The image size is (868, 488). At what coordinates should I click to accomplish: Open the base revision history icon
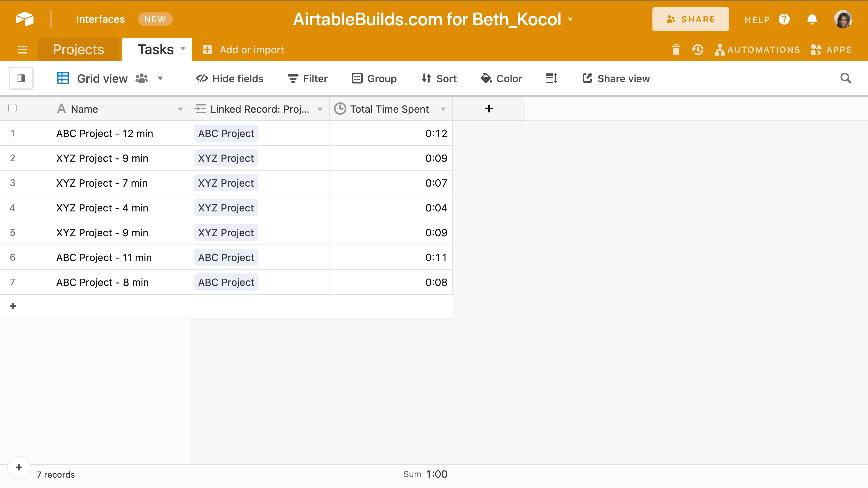click(697, 50)
